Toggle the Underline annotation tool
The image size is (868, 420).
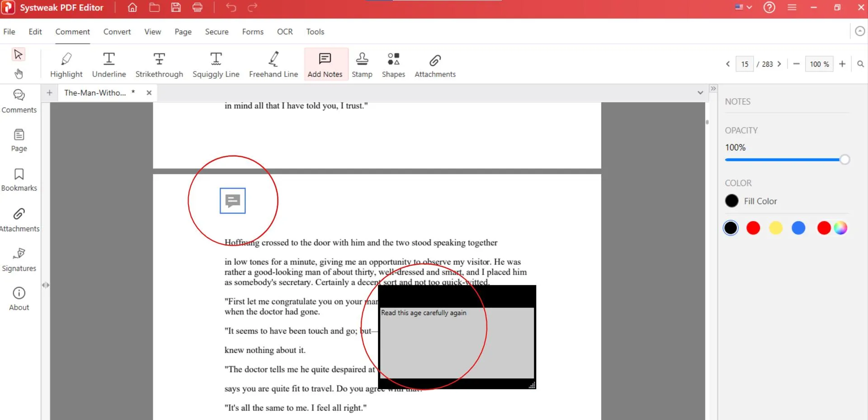tap(109, 63)
